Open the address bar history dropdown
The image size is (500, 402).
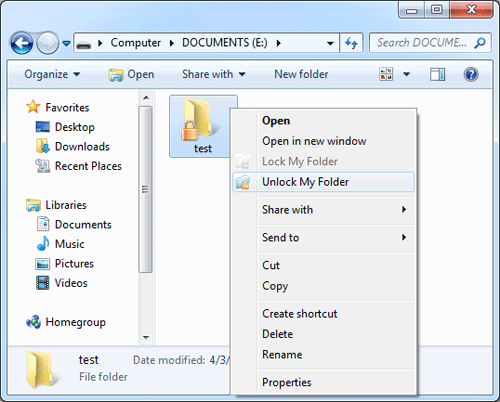330,43
